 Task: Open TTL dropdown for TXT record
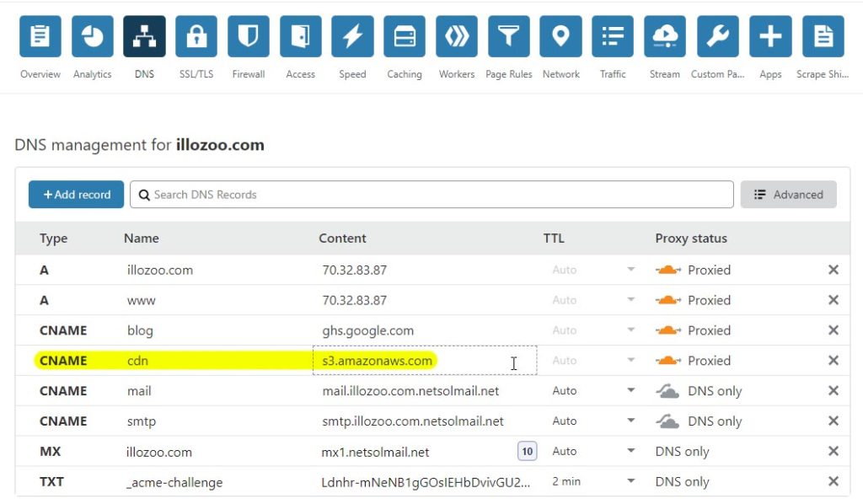(630, 481)
